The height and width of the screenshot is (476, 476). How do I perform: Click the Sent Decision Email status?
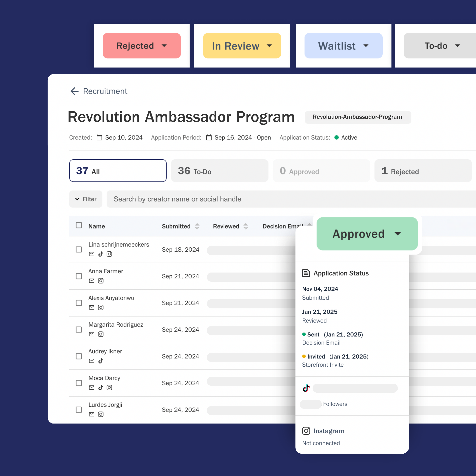(332, 334)
